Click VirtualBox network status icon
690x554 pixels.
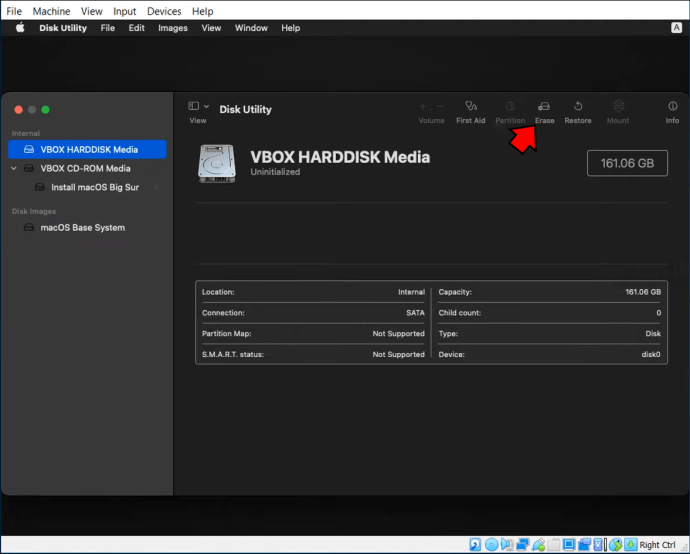point(523,545)
